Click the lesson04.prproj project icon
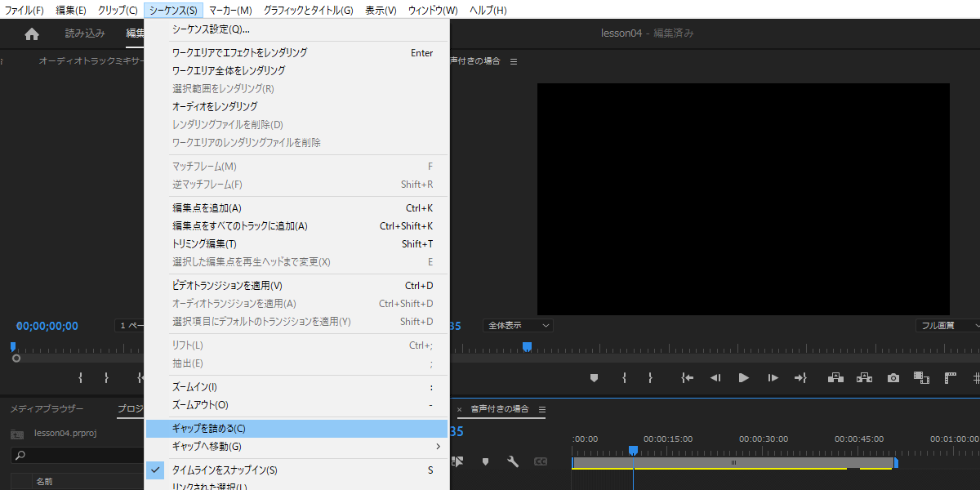Screen dimensions: 980x490 pyautogui.click(x=16, y=433)
